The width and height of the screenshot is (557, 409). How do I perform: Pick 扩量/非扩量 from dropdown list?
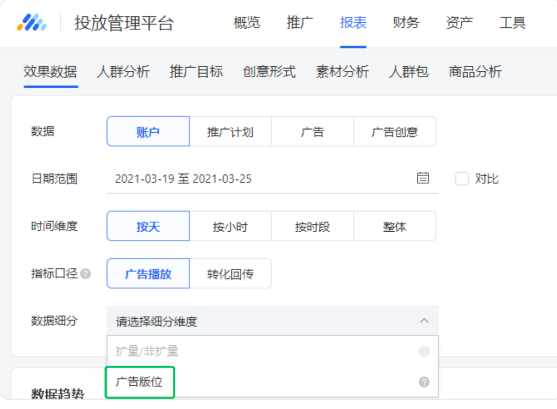272,351
